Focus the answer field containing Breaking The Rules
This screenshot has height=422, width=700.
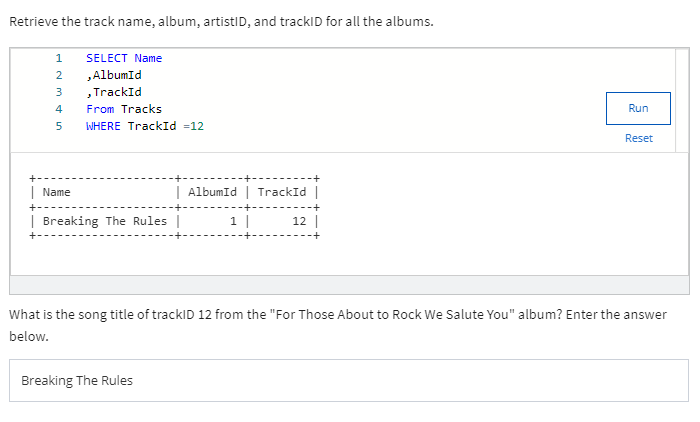(x=349, y=380)
